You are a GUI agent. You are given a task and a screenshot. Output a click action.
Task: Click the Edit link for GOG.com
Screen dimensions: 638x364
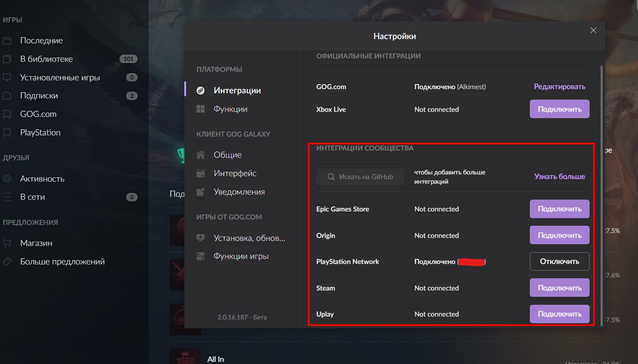pos(559,87)
